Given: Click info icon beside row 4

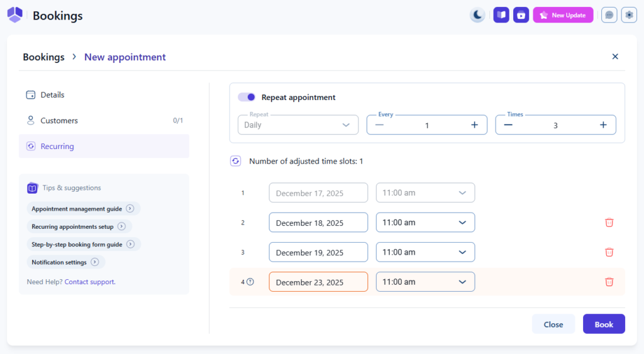Looking at the screenshot, I should 250,282.
